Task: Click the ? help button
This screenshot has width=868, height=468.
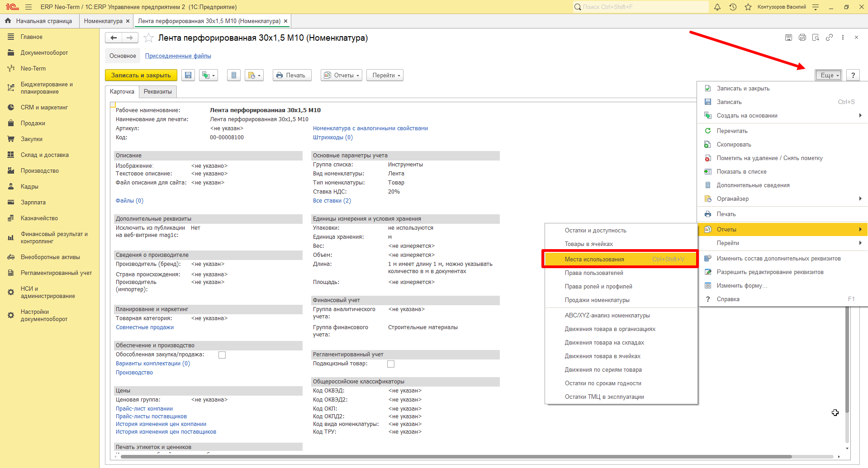Action: 853,76
